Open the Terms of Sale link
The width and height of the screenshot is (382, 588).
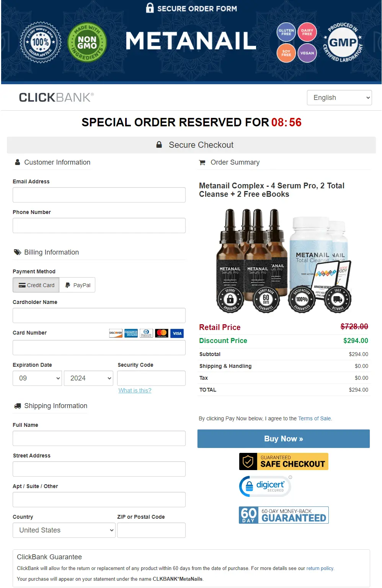[315, 418]
